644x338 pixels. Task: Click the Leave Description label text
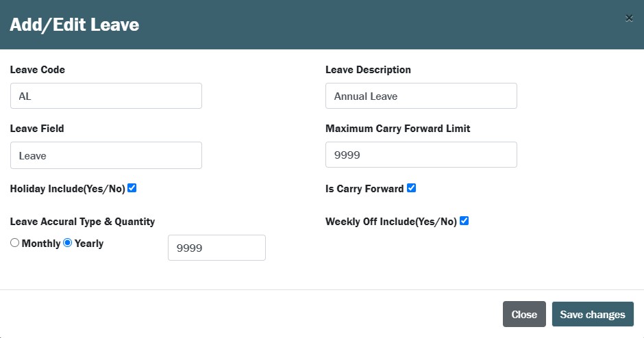pos(368,70)
